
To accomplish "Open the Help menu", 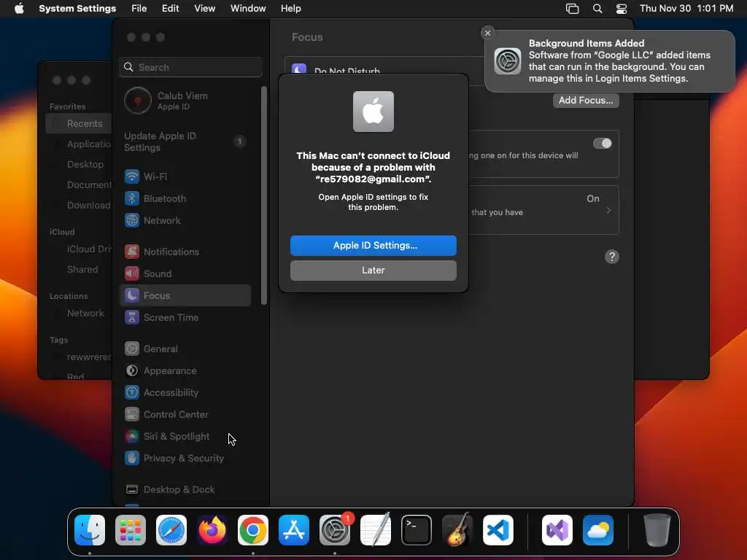I will [x=290, y=9].
